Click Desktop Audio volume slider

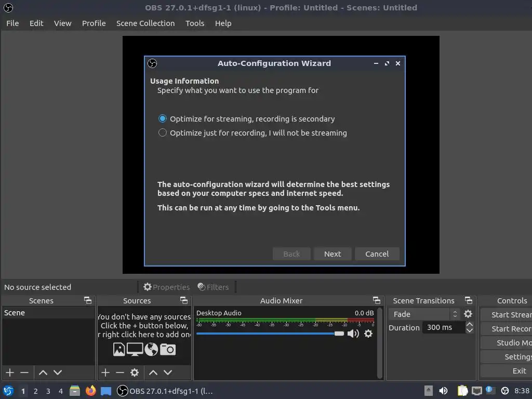pos(270,334)
